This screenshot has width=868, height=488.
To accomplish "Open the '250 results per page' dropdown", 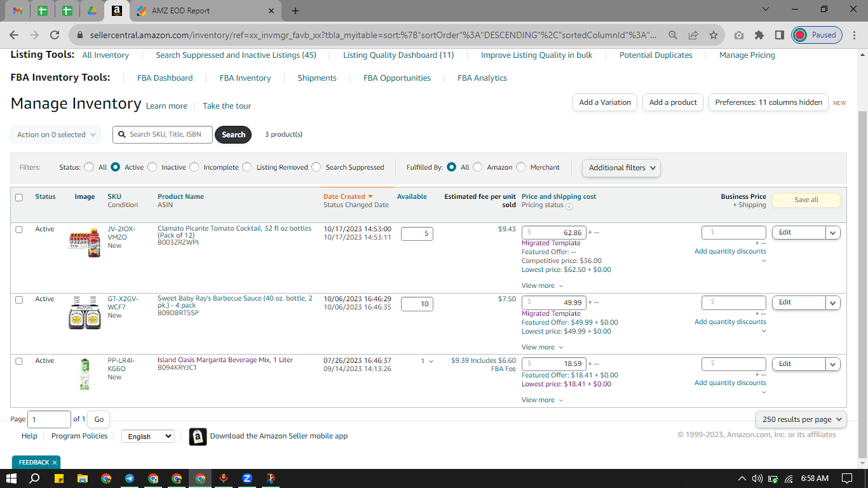I will click(801, 419).
